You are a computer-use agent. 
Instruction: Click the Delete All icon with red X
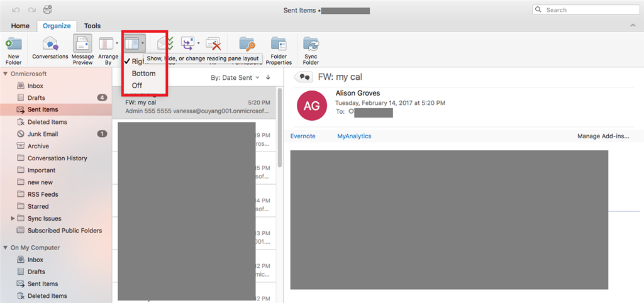tap(213, 43)
